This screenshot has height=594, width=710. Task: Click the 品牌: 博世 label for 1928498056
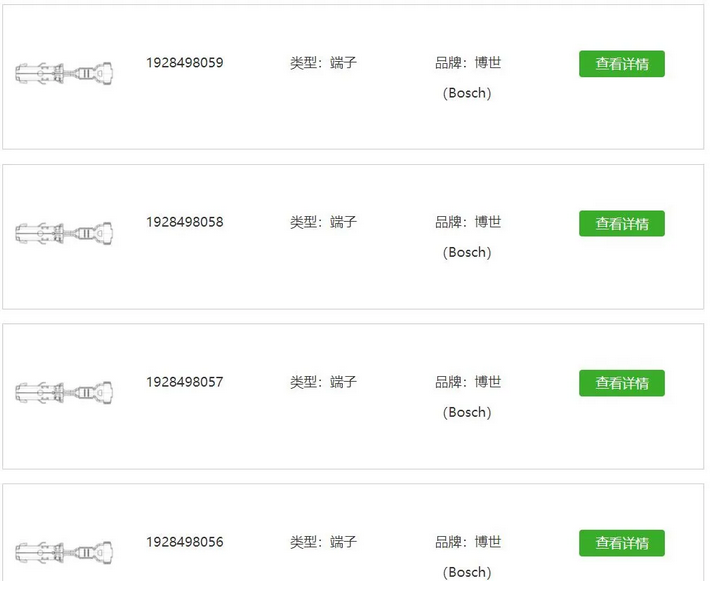pos(468,542)
